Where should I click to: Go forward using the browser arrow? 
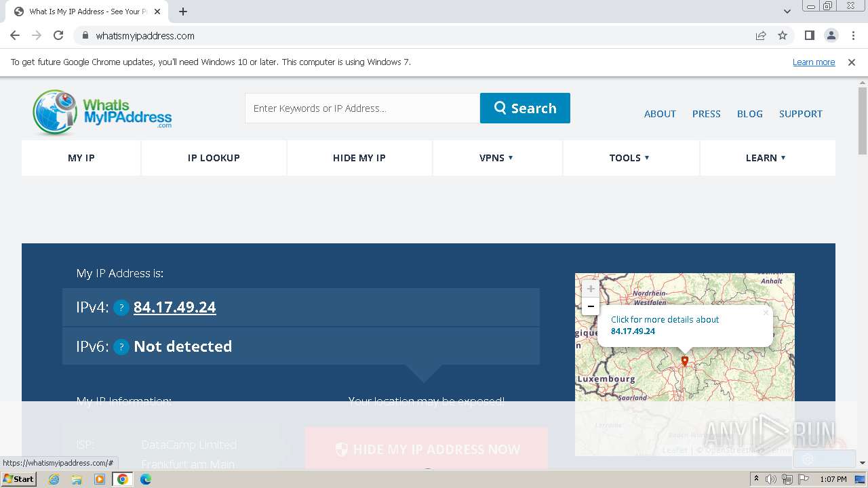[37, 36]
